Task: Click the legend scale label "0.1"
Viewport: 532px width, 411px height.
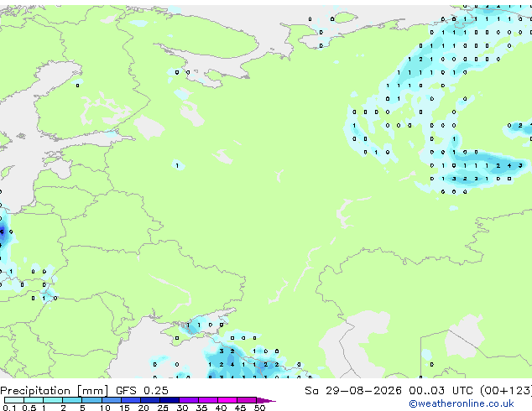Action: 9,408
